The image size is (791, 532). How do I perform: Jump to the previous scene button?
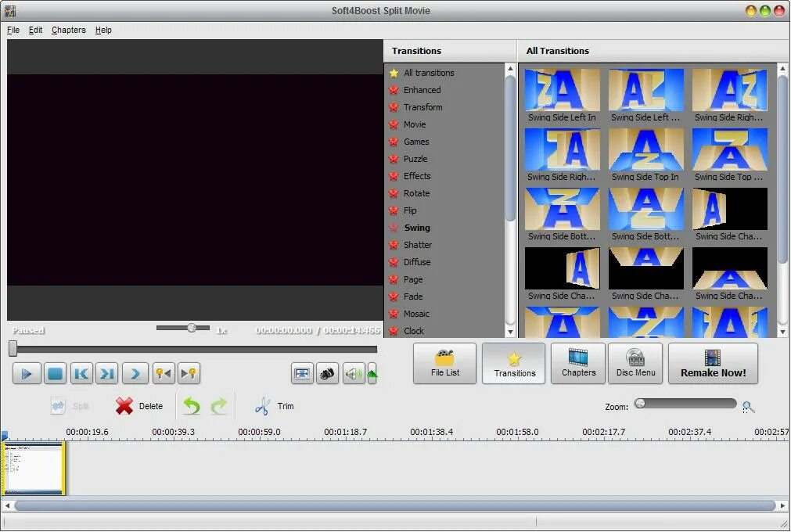pos(81,374)
